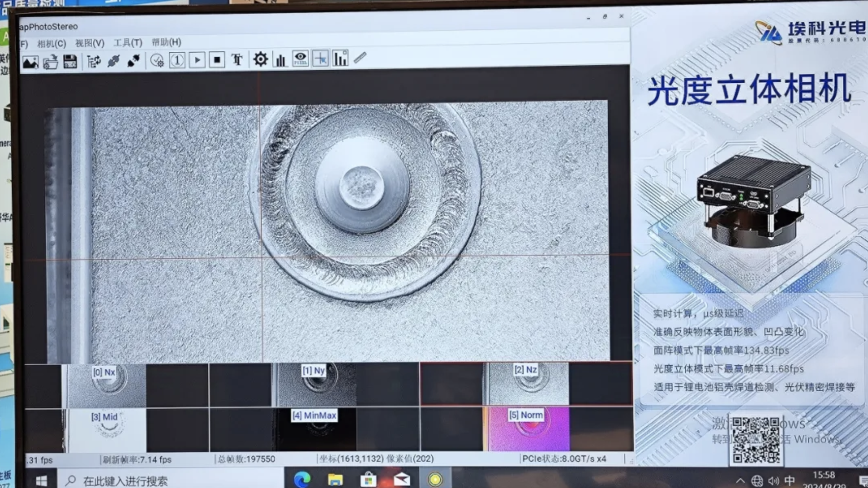868x488 pixels.
Task: Click the text overlay T icon
Action: click(237, 60)
